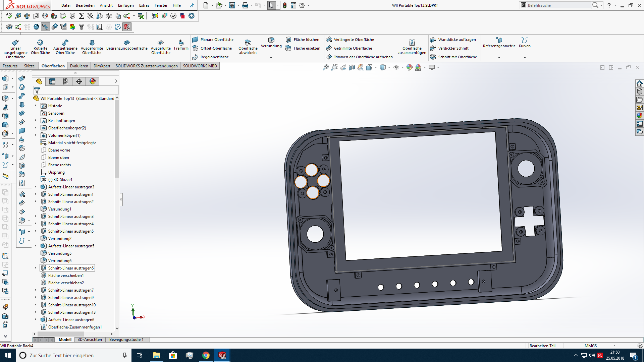
Task: Click the Verlängerte Oberfläche command
Action: pos(350,40)
